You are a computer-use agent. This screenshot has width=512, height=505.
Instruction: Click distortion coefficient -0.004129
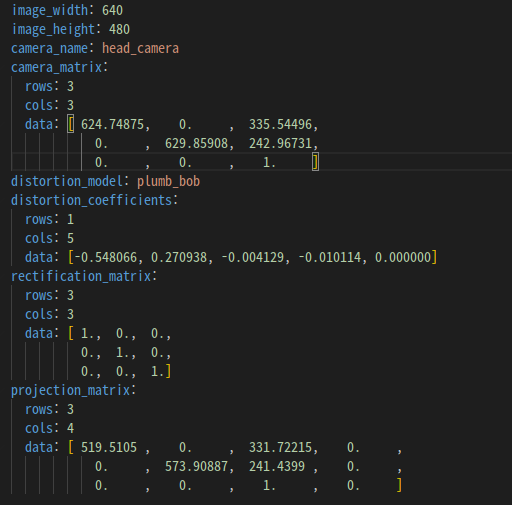pyautogui.click(x=253, y=257)
